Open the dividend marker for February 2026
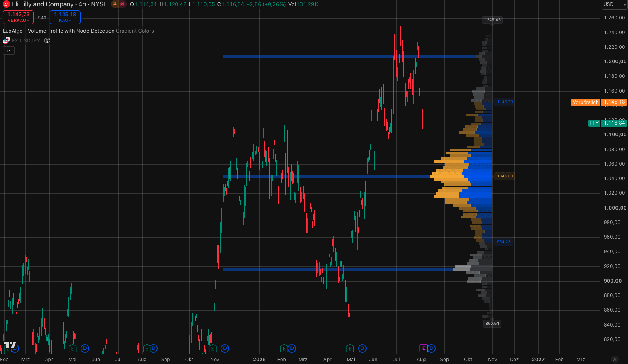The height and width of the screenshot is (364, 628). click(x=292, y=348)
